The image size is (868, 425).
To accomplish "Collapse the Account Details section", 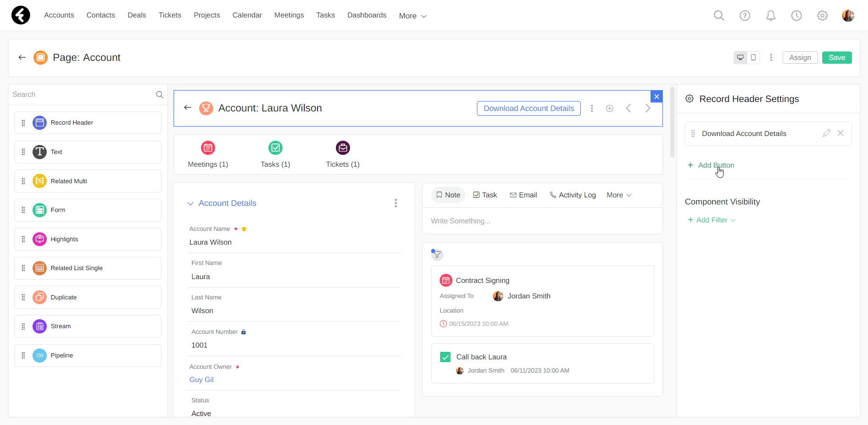I will tap(191, 204).
